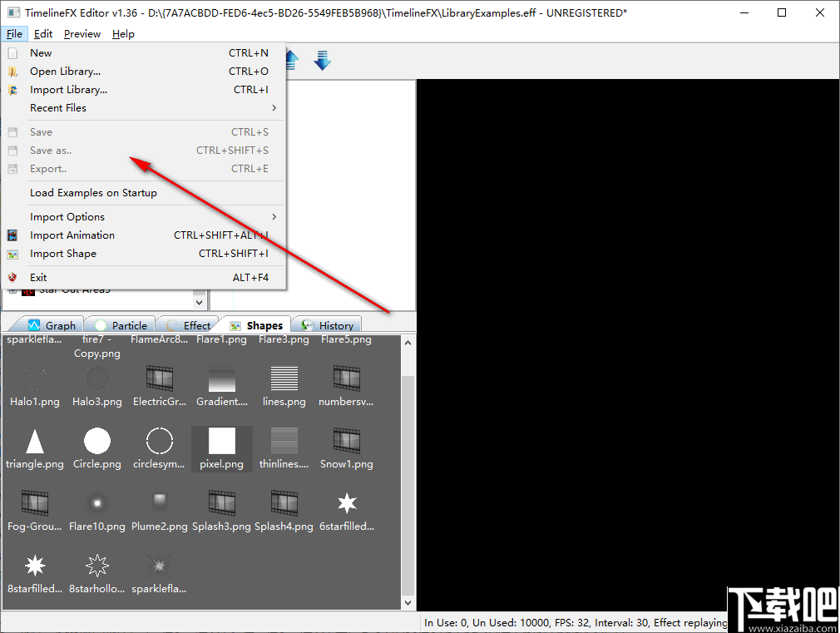Select the Flare10.png shape
Viewport: 840px width, 633px height.
point(96,503)
